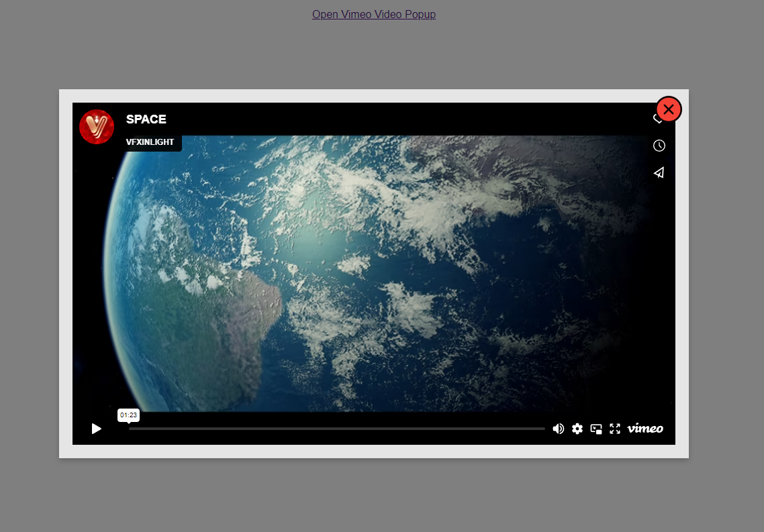
Task: Click the Vimeo logo in player controls
Action: [644, 429]
